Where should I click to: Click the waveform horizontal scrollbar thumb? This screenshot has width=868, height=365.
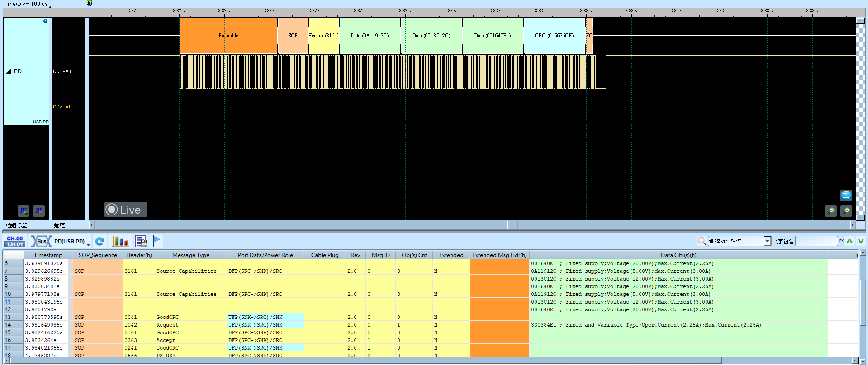coord(512,225)
